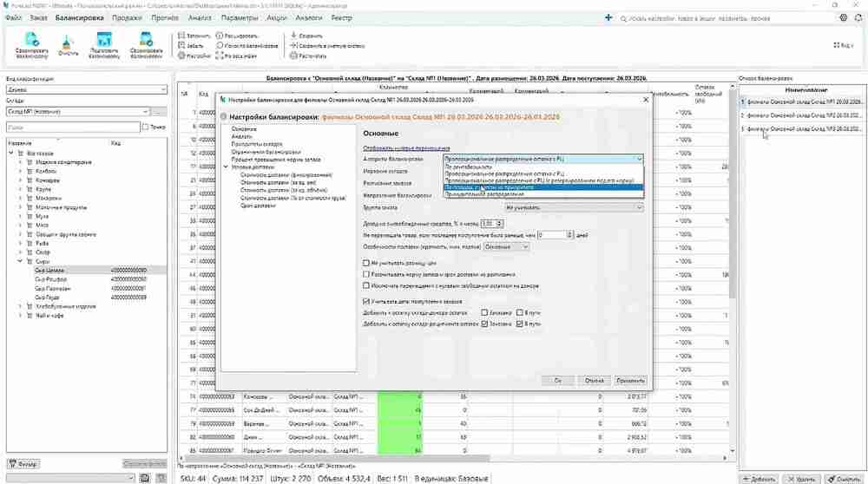Open the Анализ tab
Screen dimensions: 868x484
[x=200, y=17]
